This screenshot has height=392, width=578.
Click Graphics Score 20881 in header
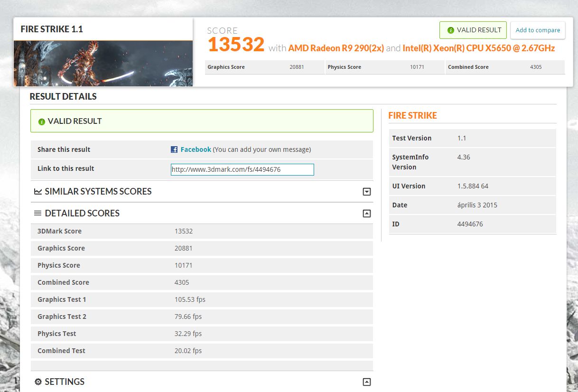tap(264, 67)
